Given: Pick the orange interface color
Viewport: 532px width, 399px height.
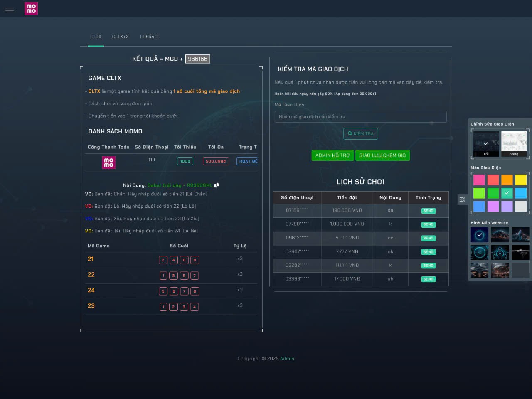Looking at the screenshot, I should pos(507,180).
